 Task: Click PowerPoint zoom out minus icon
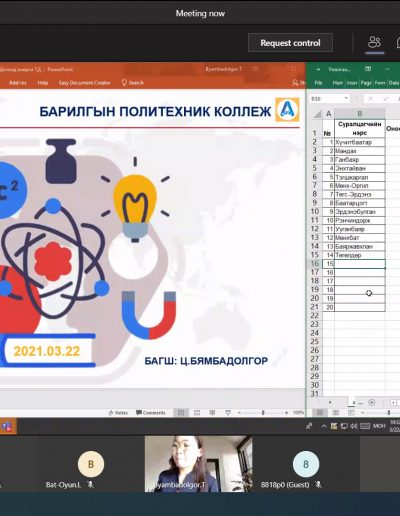(239, 413)
